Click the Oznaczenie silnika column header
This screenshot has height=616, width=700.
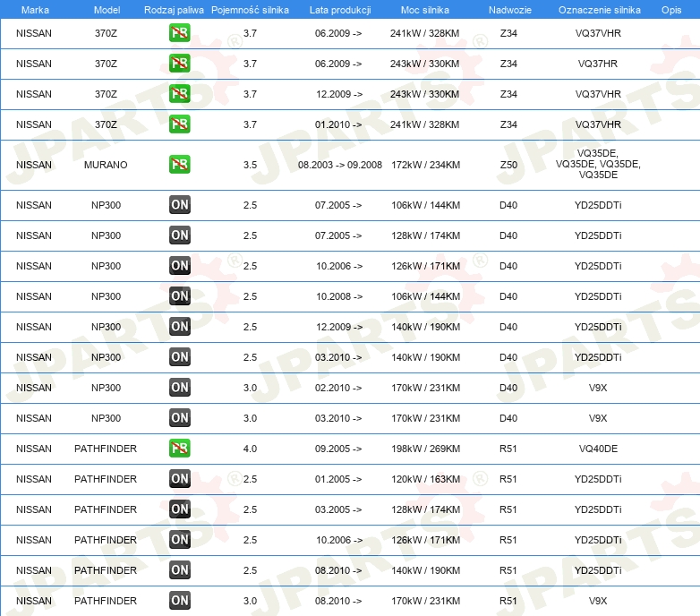(597, 9)
